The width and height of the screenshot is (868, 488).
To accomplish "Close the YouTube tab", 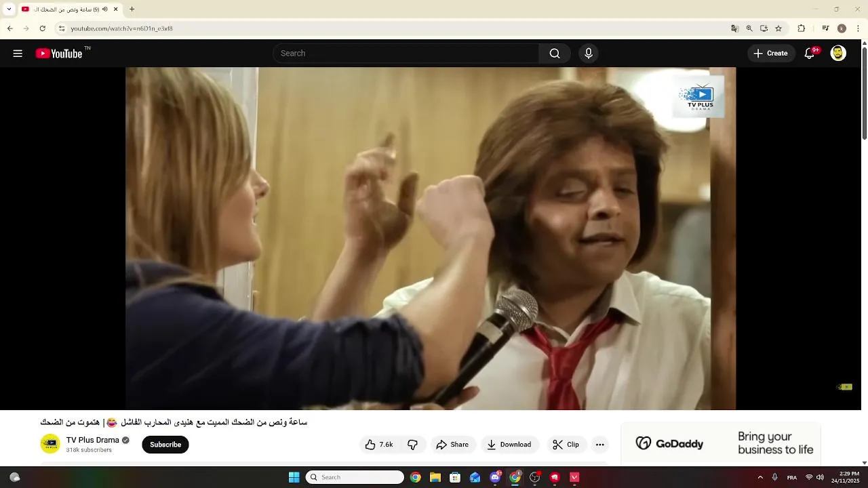I will pyautogui.click(x=115, y=9).
